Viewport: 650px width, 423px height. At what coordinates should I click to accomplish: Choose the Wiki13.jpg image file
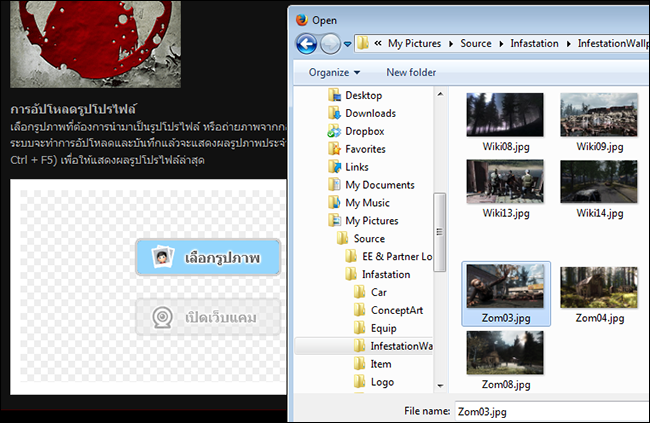click(504, 182)
